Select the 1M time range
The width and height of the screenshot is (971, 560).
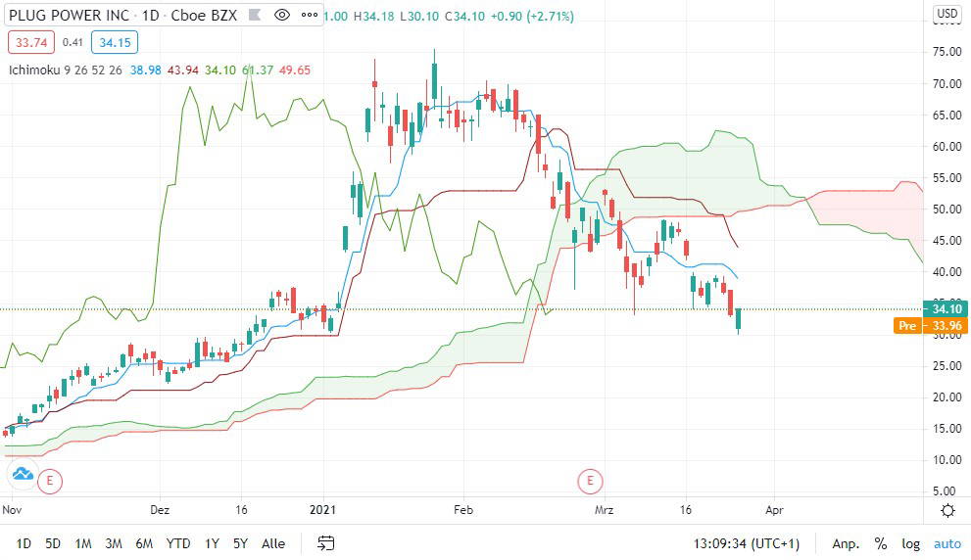(83, 543)
